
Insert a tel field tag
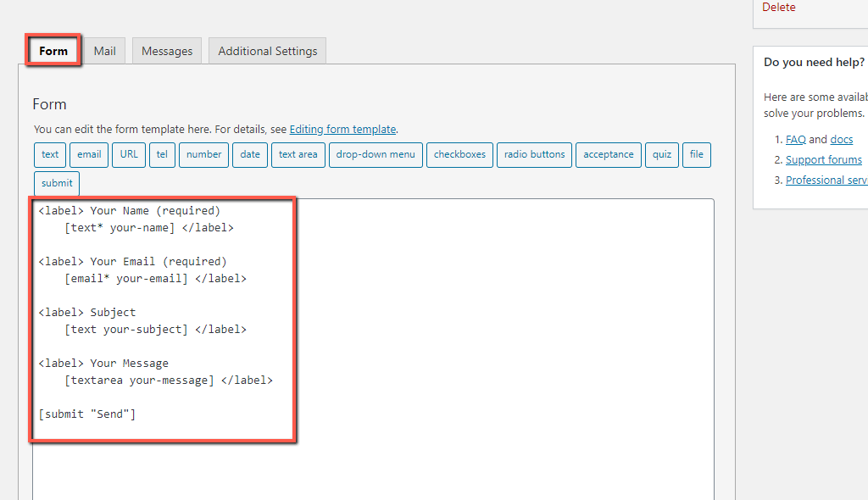162,154
